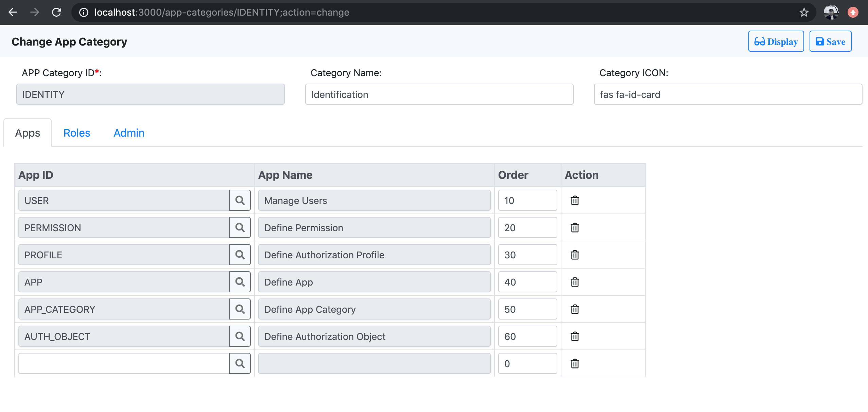Click the search icon next to USER
This screenshot has width=868, height=412.
pos(240,201)
